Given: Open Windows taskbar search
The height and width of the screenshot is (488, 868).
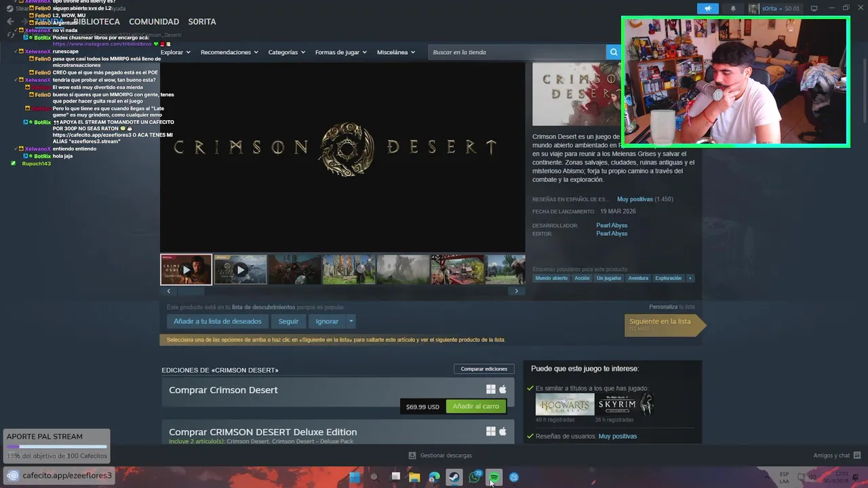Looking at the screenshot, I should (x=374, y=477).
